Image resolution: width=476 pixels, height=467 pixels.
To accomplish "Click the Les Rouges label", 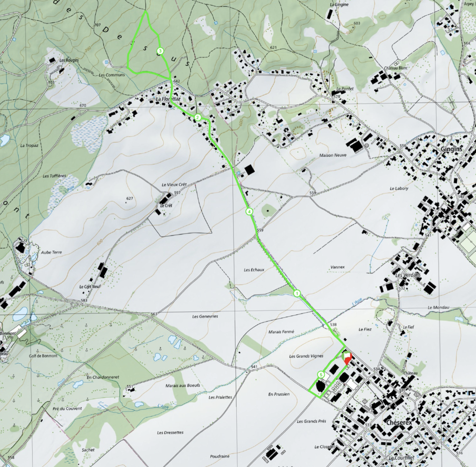I will (x=69, y=60).
